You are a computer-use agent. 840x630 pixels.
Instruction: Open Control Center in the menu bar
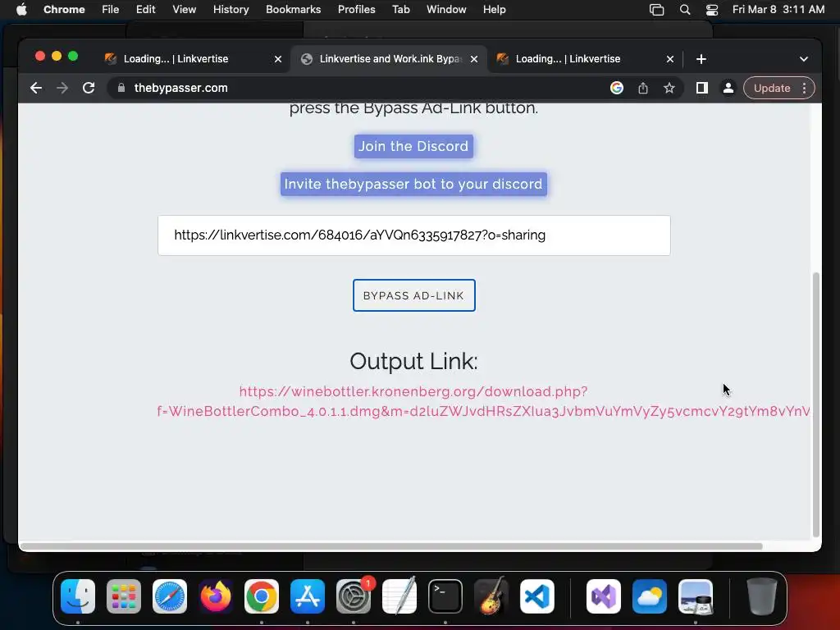(712, 10)
